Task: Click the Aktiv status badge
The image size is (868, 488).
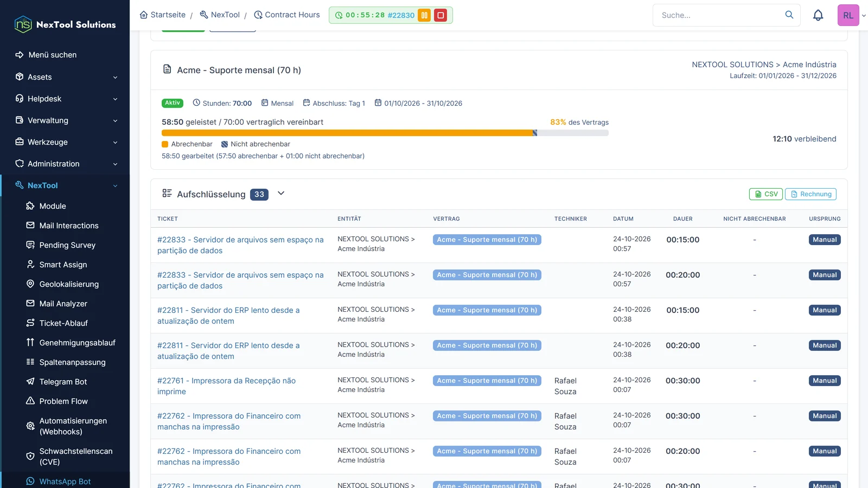Action: (173, 103)
